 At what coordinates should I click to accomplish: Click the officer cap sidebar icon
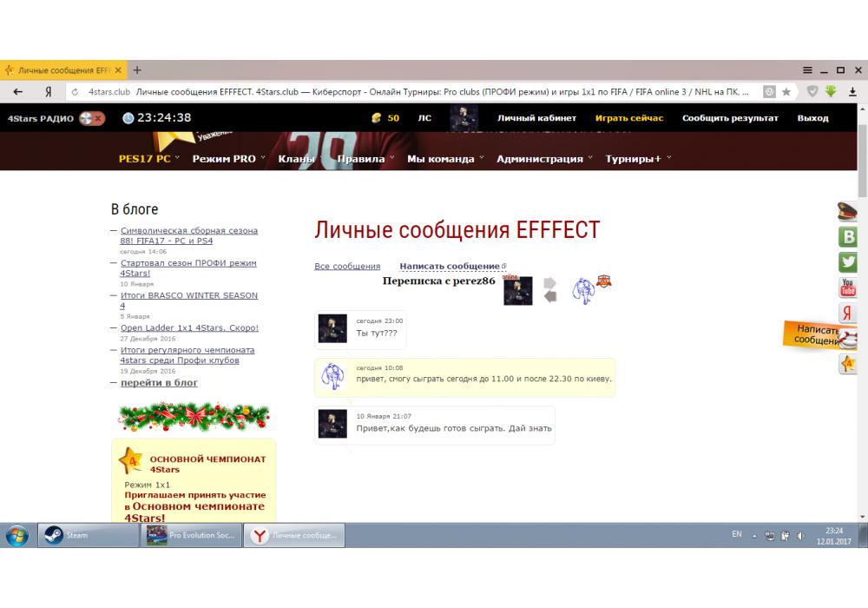(x=848, y=210)
